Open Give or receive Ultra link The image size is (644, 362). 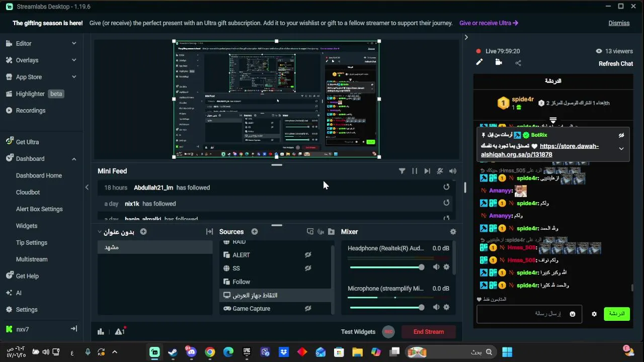(489, 23)
